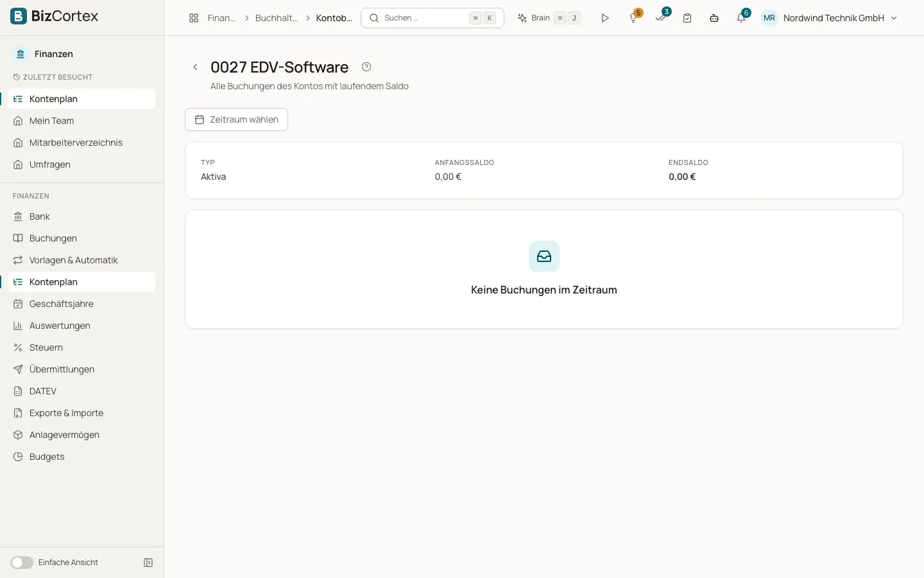
Task: Open the Brain assistant button
Action: [549, 18]
